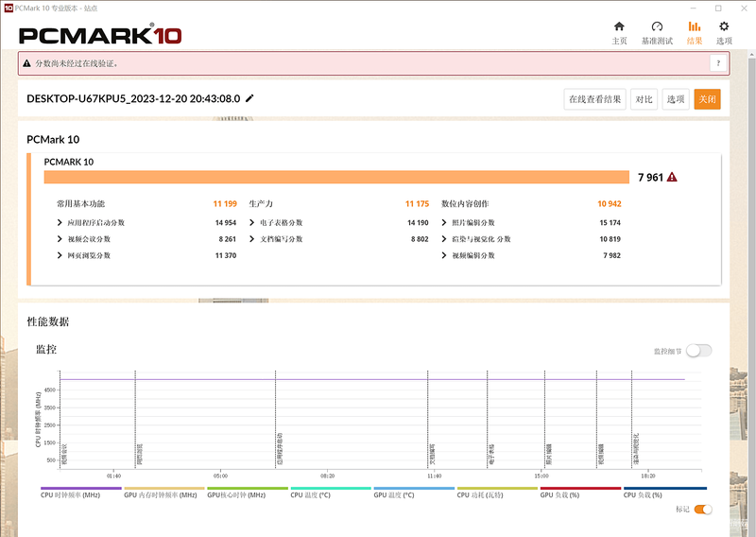Click the PCMARK 10 logo
756x537 pixels.
coord(100,35)
